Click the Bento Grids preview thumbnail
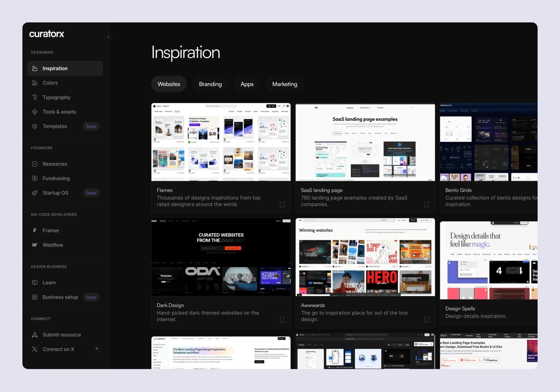This screenshot has width=560, height=392. pos(489,142)
